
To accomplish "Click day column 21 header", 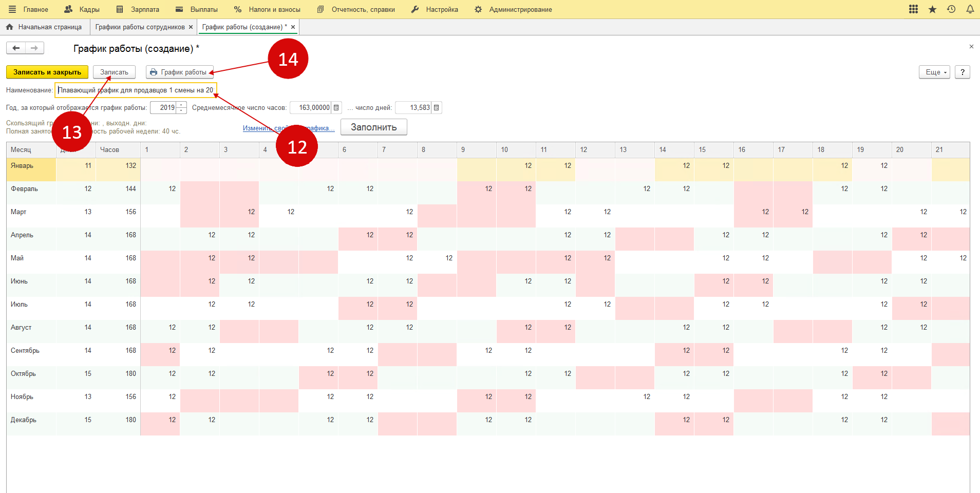I will [x=951, y=149].
